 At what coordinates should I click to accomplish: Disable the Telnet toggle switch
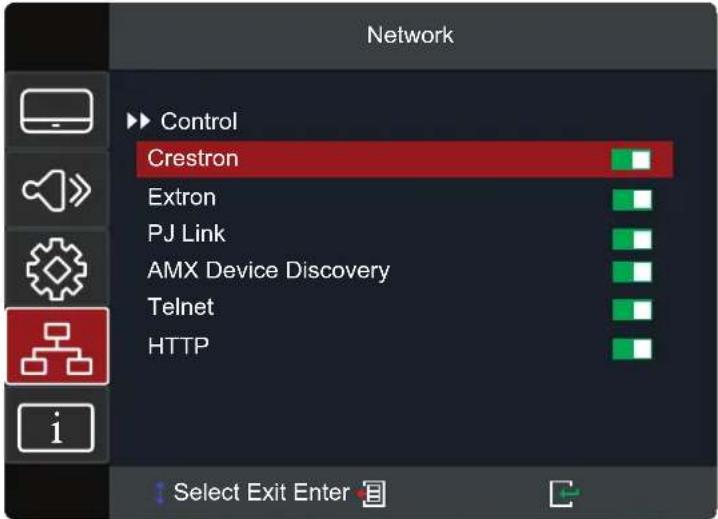click(632, 310)
